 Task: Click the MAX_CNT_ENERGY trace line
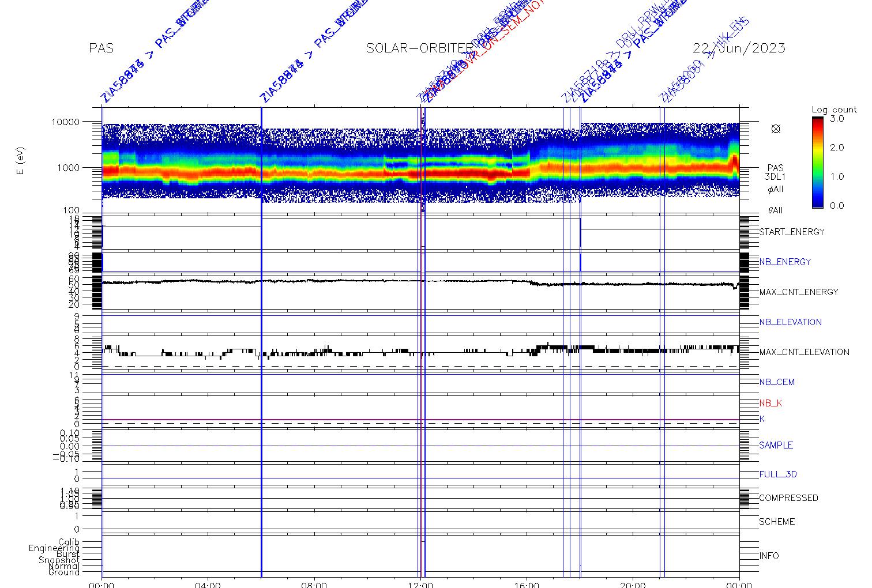420,281
